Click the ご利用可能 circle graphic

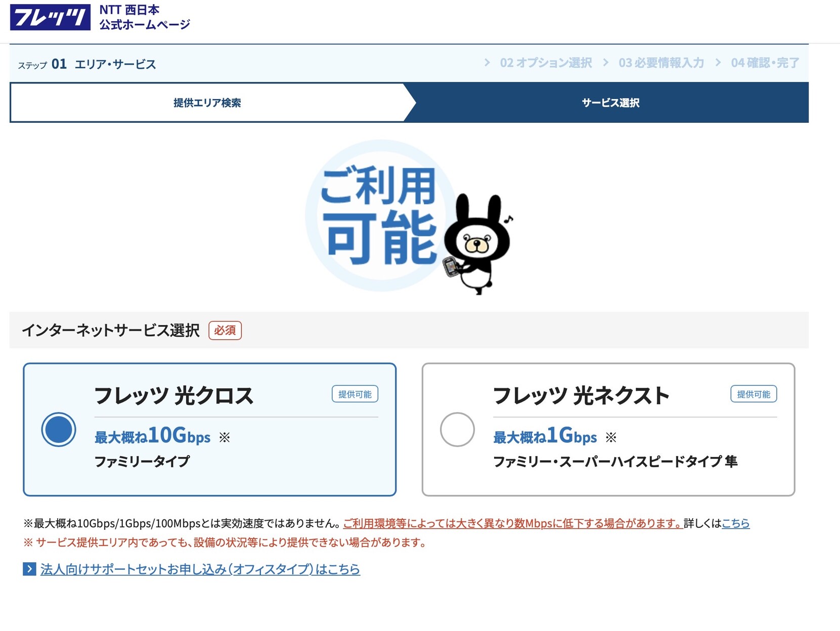[x=380, y=216]
